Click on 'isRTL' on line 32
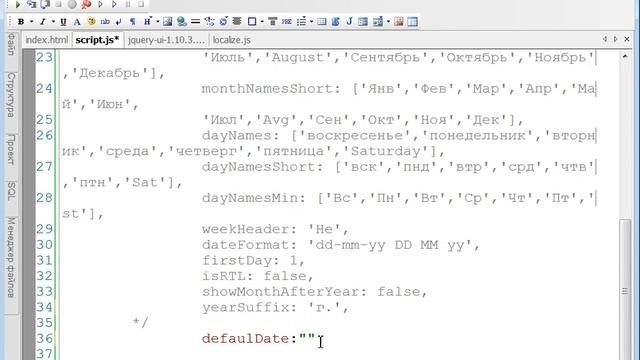Image resolution: width=640 pixels, height=360 pixels. point(223,276)
